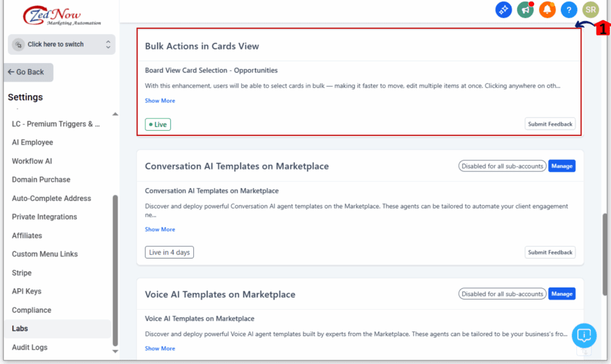Open the Labs settings menu item
This screenshot has width=611, height=364.
coord(20,328)
